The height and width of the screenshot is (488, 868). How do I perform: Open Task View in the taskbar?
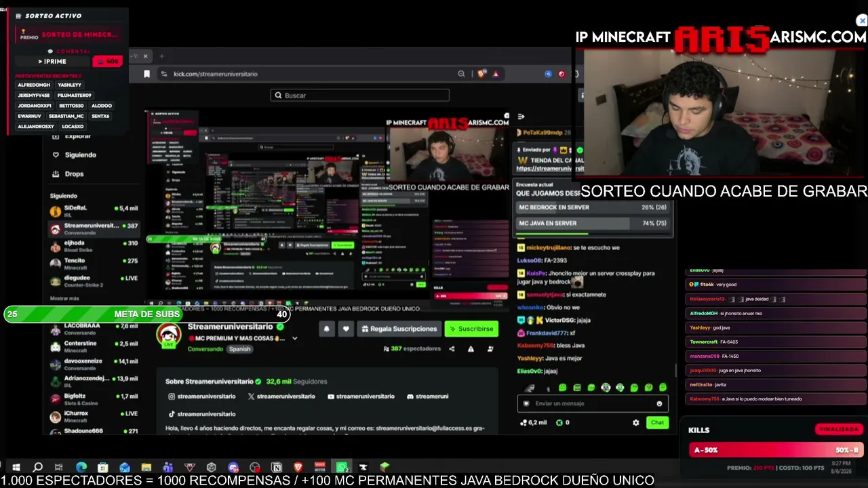coord(59,467)
